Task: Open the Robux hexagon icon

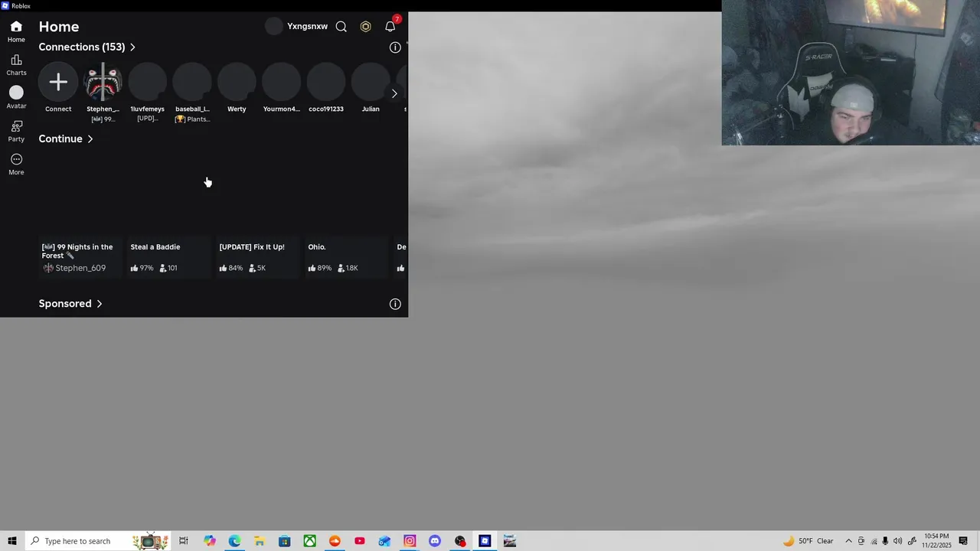Action: [366, 27]
